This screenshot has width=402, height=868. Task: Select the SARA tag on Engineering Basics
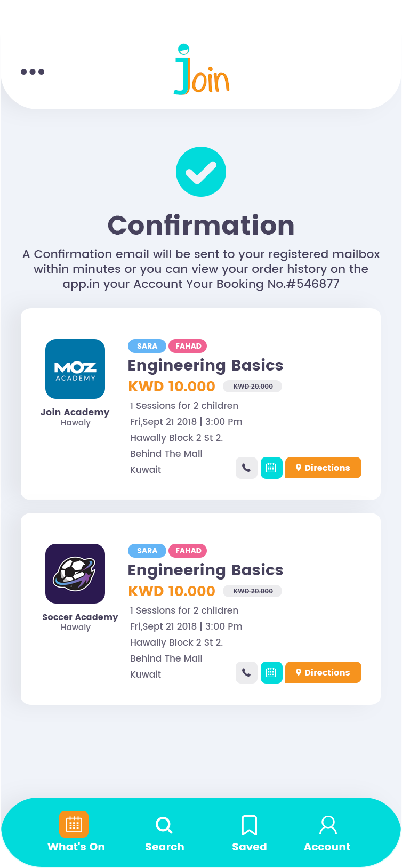point(147,346)
